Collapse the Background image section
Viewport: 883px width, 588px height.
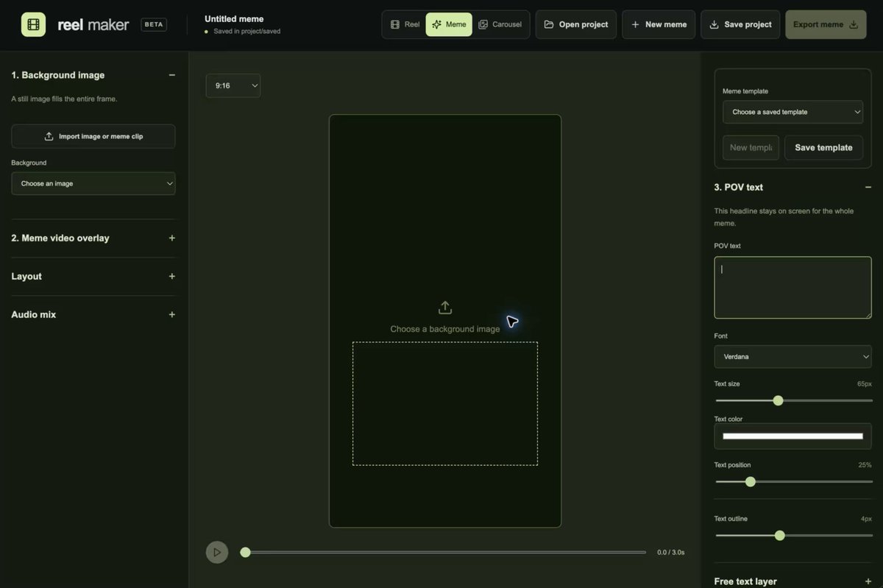172,75
